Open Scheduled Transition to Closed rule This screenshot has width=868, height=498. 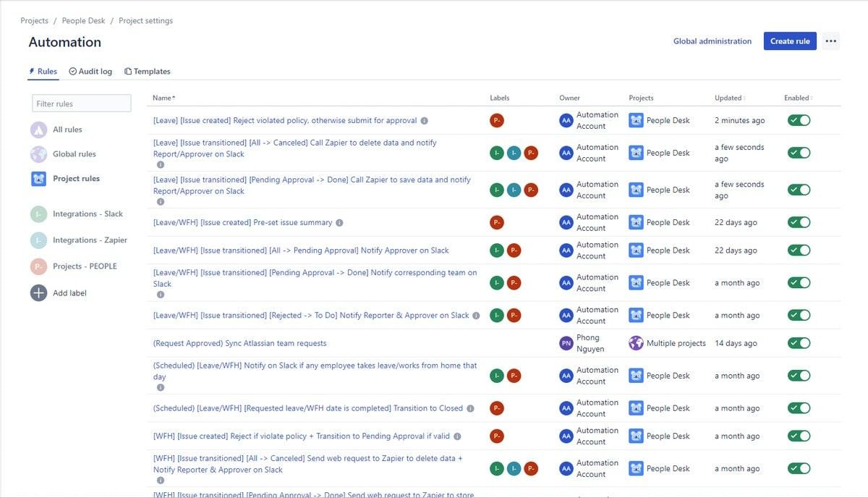click(x=308, y=408)
